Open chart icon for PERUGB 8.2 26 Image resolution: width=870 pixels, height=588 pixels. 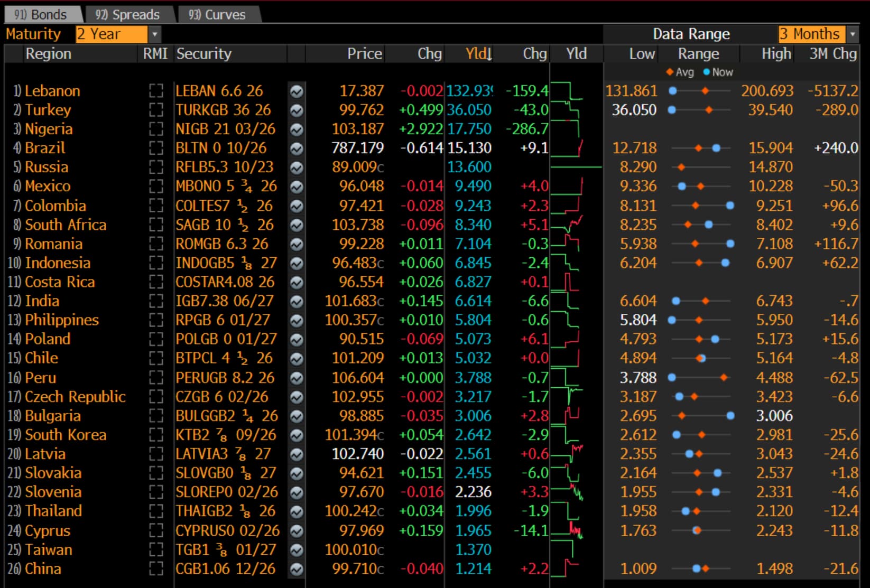tap(297, 378)
